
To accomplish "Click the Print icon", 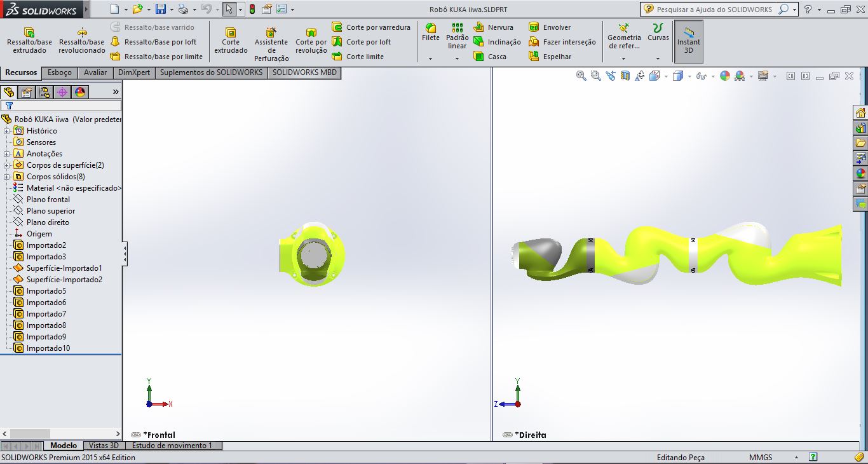I will (x=183, y=10).
